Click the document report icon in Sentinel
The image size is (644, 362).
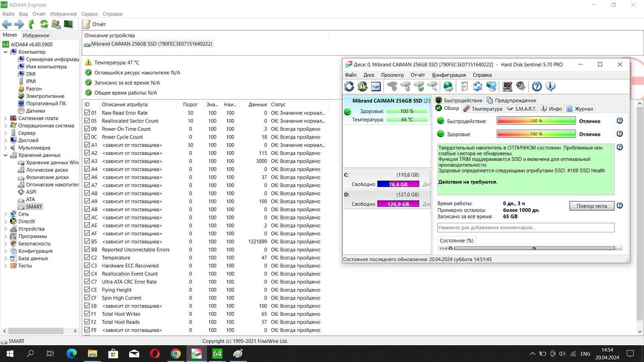[464, 86]
